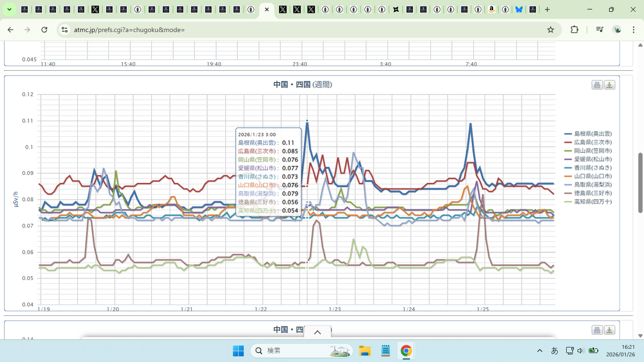Toggle the あ Japanese IME indicator
The height and width of the screenshot is (362, 644).
[x=555, y=351]
